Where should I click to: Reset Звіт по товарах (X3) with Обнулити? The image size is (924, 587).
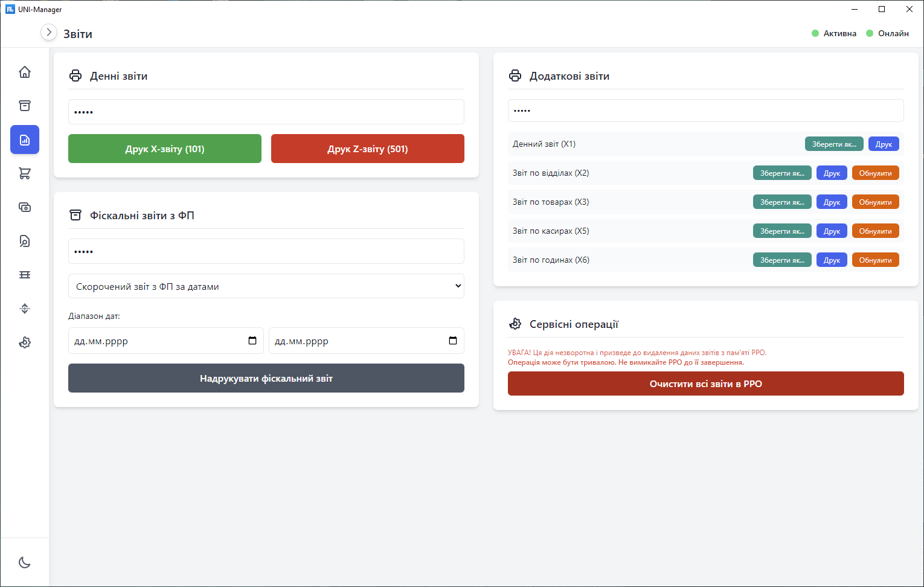pos(876,202)
